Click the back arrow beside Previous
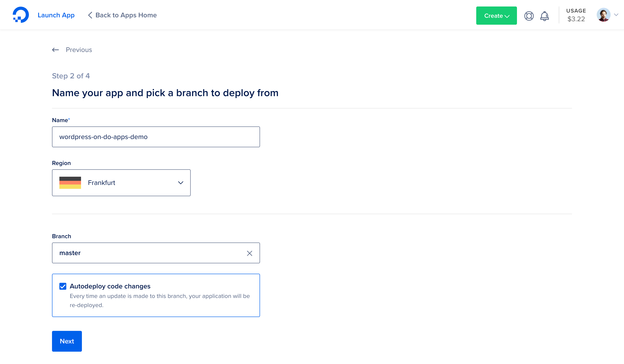The height and width of the screenshot is (364, 624). click(55, 50)
